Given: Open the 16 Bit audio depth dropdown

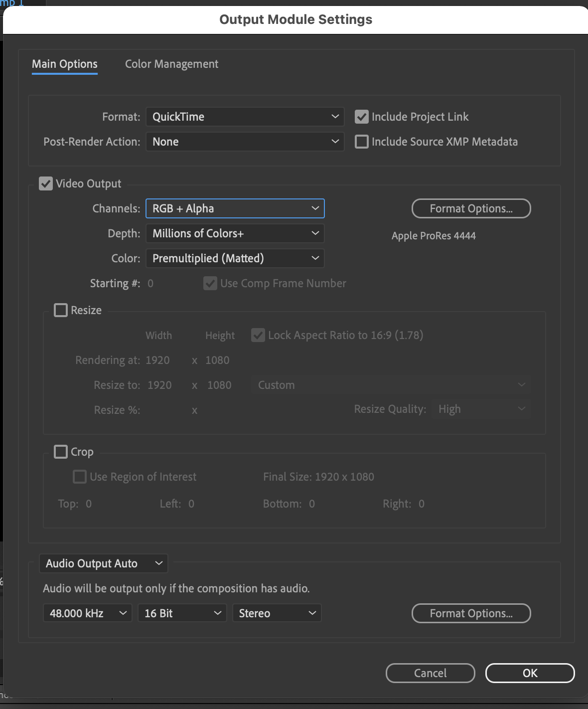Looking at the screenshot, I should pyautogui.click(x=182, y=613).
